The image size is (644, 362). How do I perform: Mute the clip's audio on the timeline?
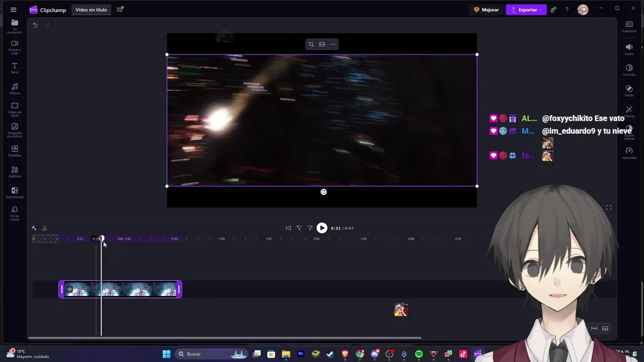69,289
